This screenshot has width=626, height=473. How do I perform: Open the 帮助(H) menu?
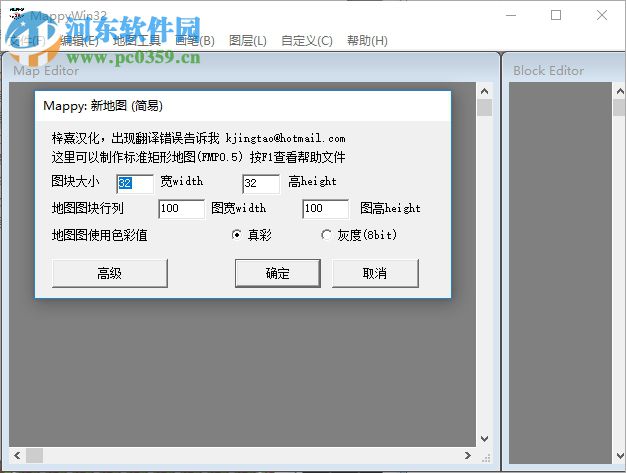click(367, 41)
